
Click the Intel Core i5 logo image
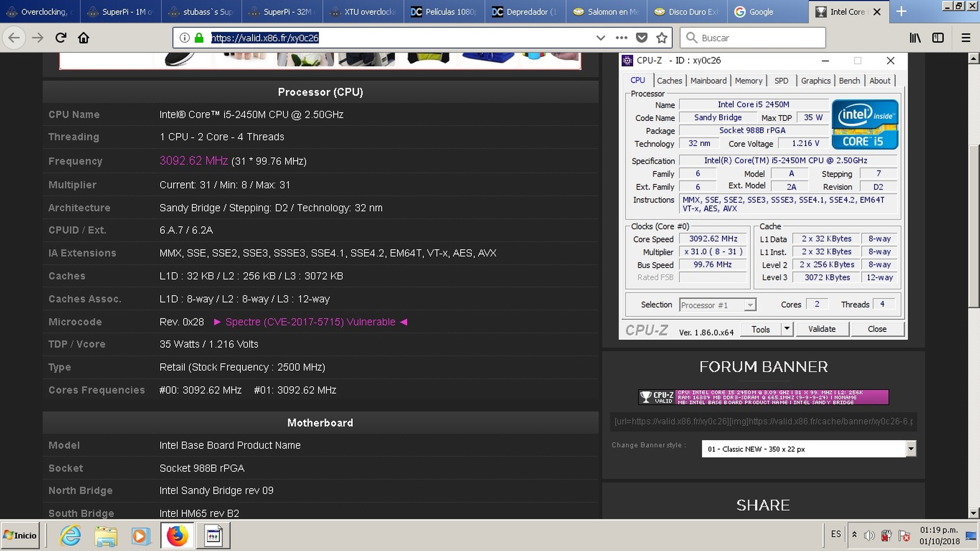[x=865, y=125]
